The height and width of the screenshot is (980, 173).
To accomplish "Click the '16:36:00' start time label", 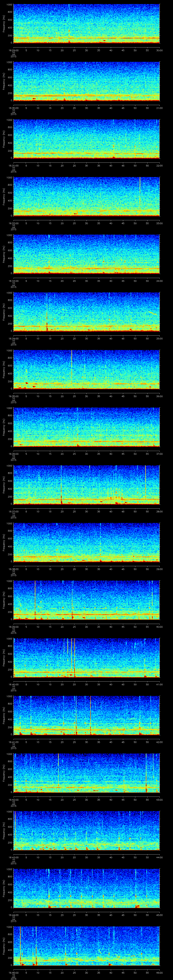I will coord(13,454).
